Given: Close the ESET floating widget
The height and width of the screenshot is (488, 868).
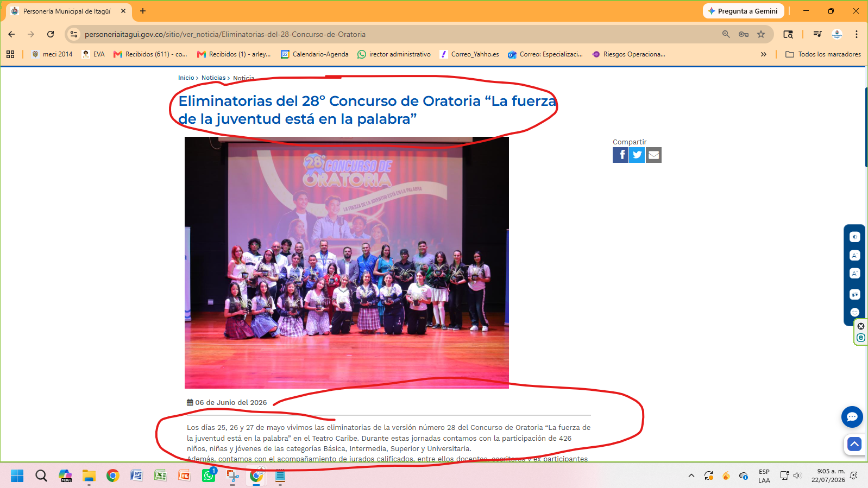Looking at the screenshot, I should point(861,326).
